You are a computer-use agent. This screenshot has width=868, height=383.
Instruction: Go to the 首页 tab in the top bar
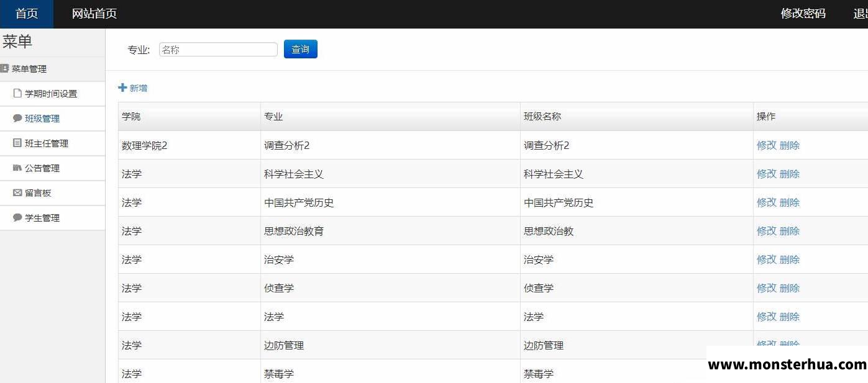(27, 14)
